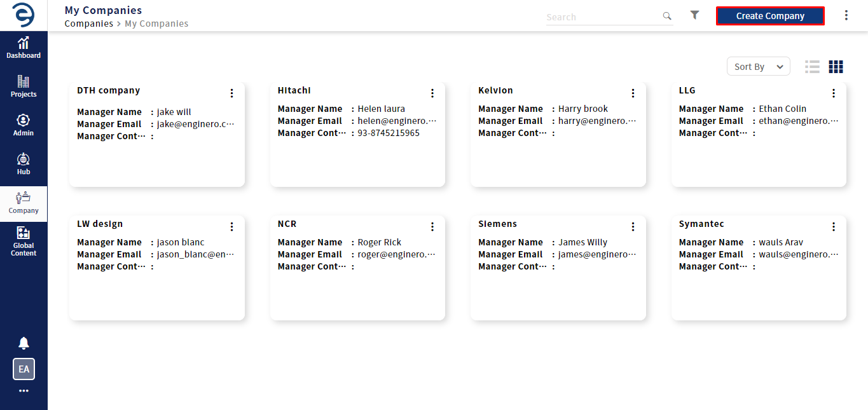This screenshot has width=868, height=410.
Task: Click the My Companies page heading
Action: coord(103,10)
